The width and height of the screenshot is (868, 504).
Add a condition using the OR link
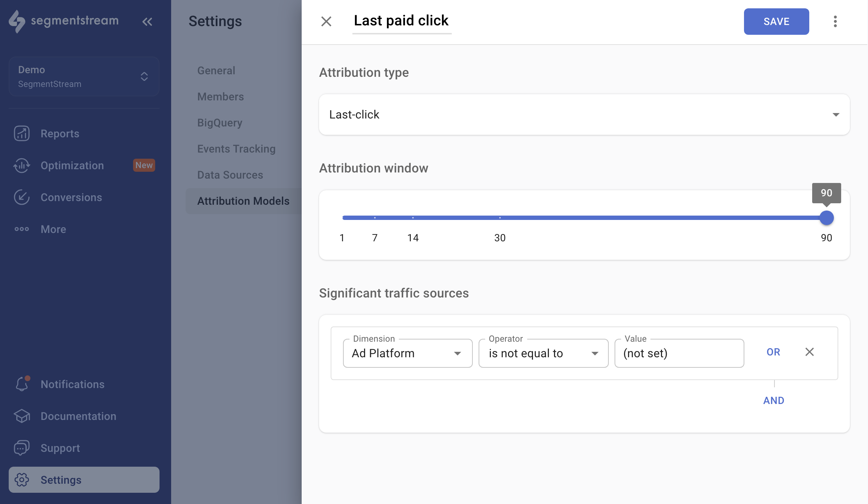point(773,352)
